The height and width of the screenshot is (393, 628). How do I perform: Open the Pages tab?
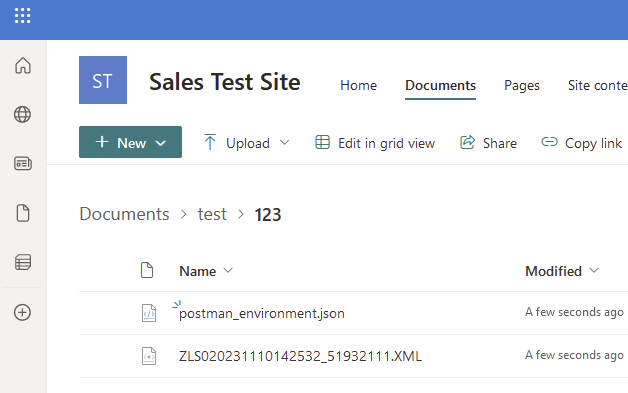[522, 85]
